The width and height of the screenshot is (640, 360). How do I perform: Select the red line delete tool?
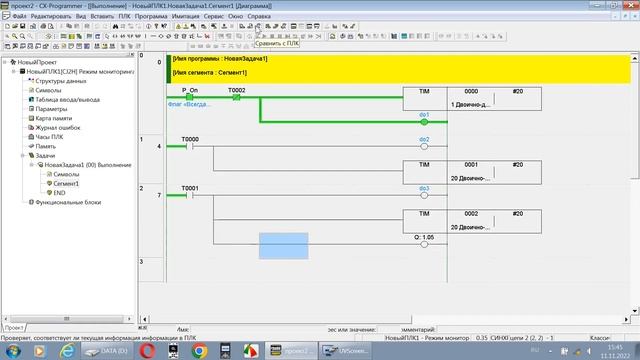coord(207,36)
